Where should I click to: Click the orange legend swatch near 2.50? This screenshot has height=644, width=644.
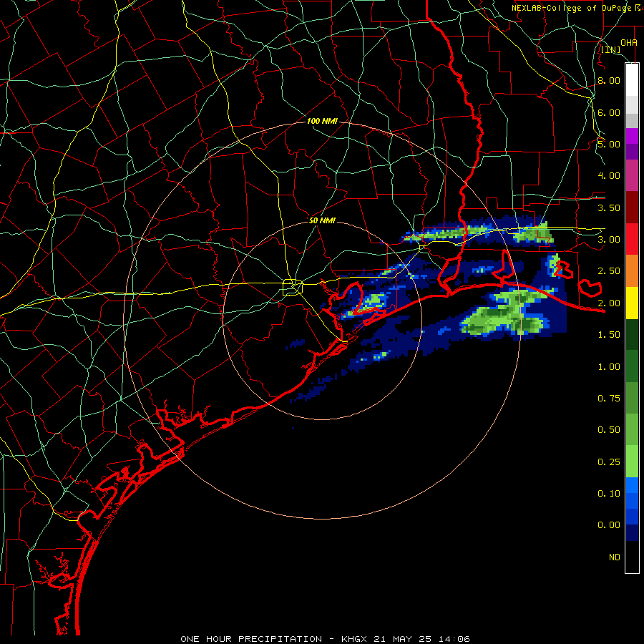click(632, 271)
